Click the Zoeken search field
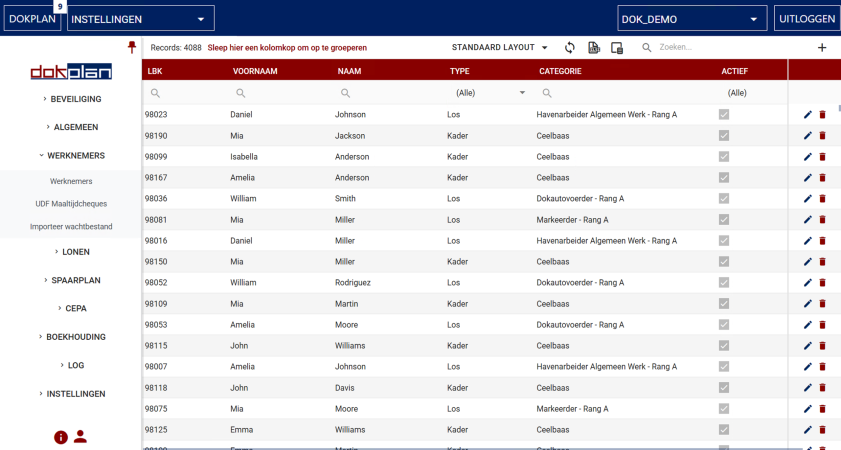Image resolution: width=841 pixels, height=450 pixels. click(x=720, y=47)
